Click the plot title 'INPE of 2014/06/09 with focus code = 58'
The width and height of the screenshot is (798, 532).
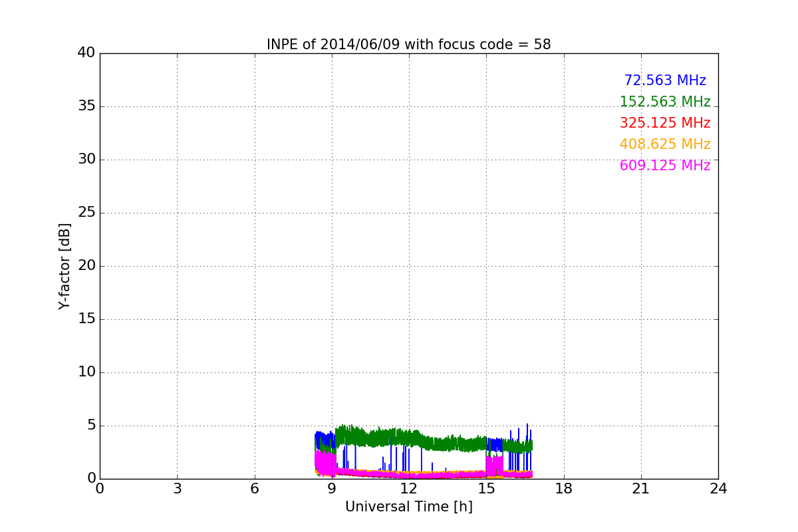(409, 45)
